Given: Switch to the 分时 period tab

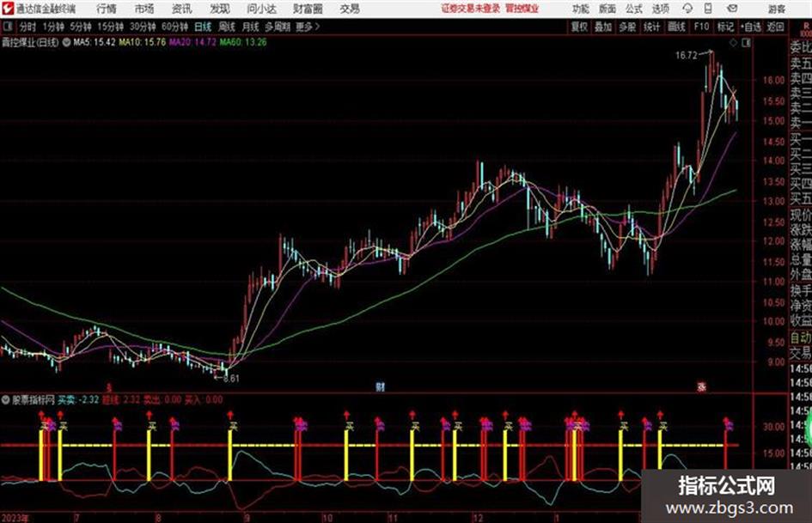Looking at the screenshot, I should point(28,27).
